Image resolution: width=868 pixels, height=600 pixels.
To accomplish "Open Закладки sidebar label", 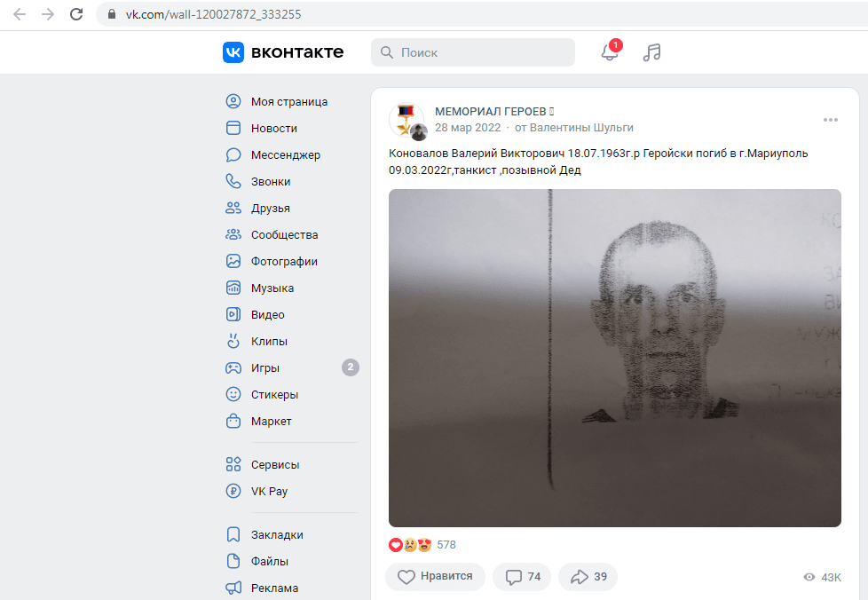I will (277, 534).
